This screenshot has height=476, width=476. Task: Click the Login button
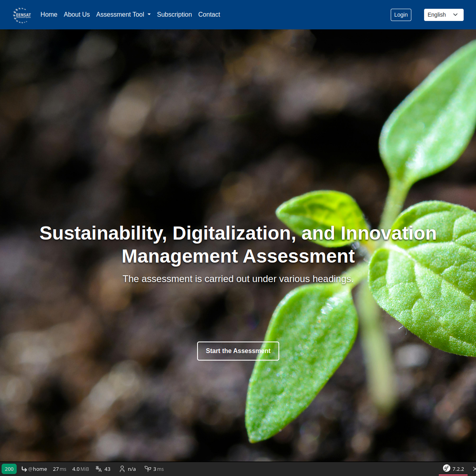click(x=401, y=15)
